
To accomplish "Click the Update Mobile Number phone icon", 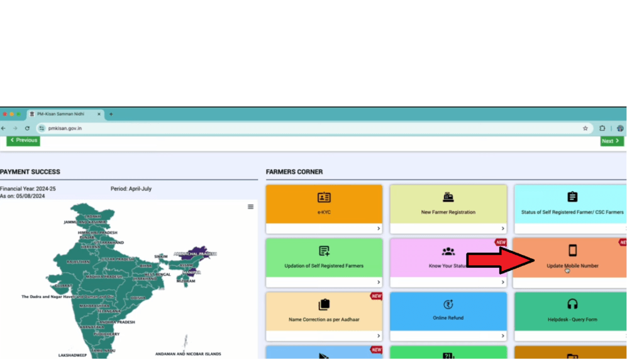I will pos(572,250).
